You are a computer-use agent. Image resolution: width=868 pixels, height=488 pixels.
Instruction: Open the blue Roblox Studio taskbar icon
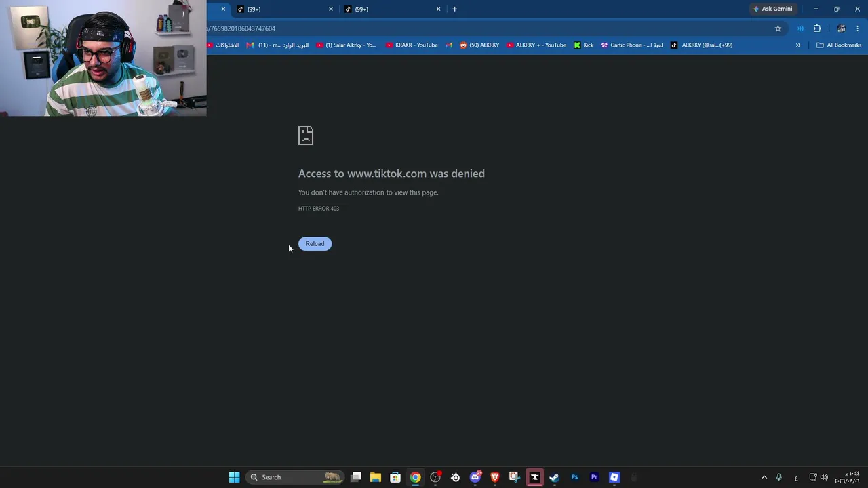pyautogui.click(x=614, y=477)
